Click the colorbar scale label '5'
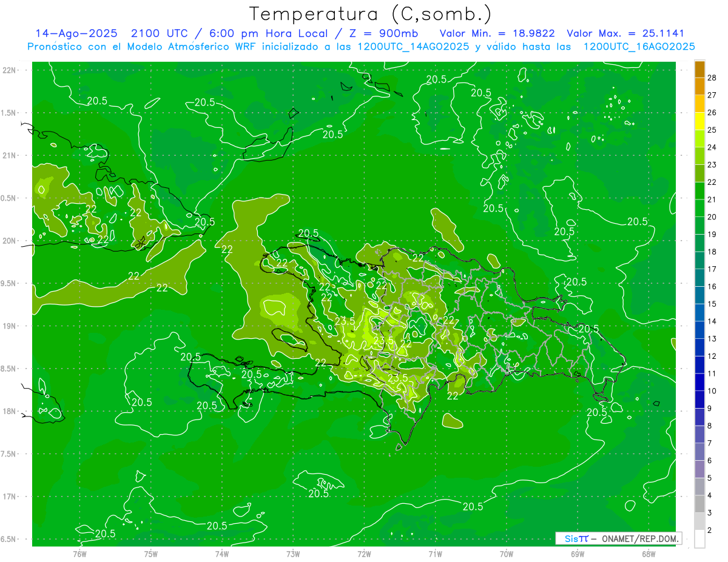The width and height of the screenshot is (728, 562). [x=710, y=478]
